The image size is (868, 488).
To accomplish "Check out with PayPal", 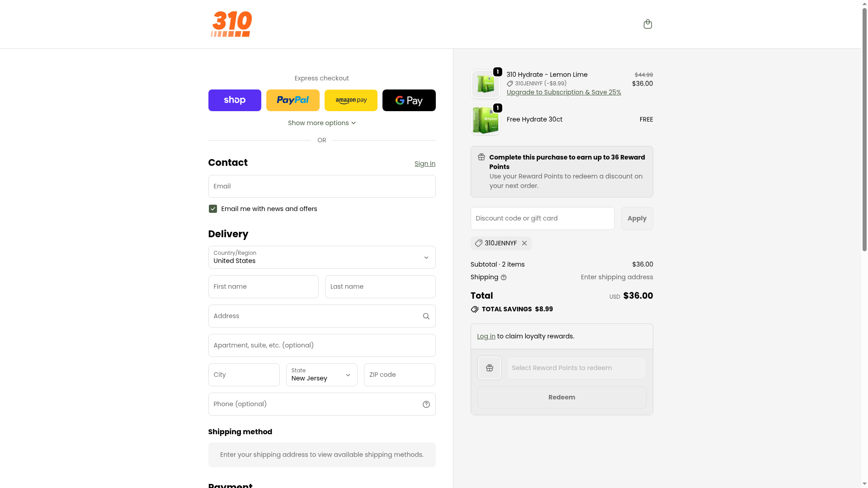I will point(293,100).
